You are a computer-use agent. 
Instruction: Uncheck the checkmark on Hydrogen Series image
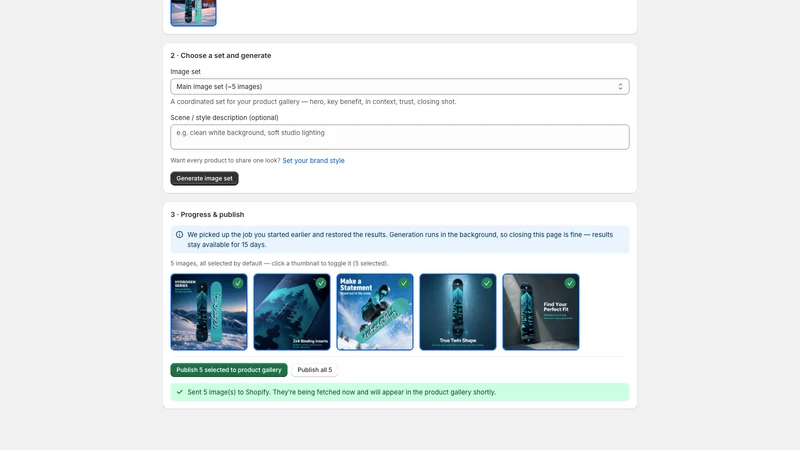[238, 283]
